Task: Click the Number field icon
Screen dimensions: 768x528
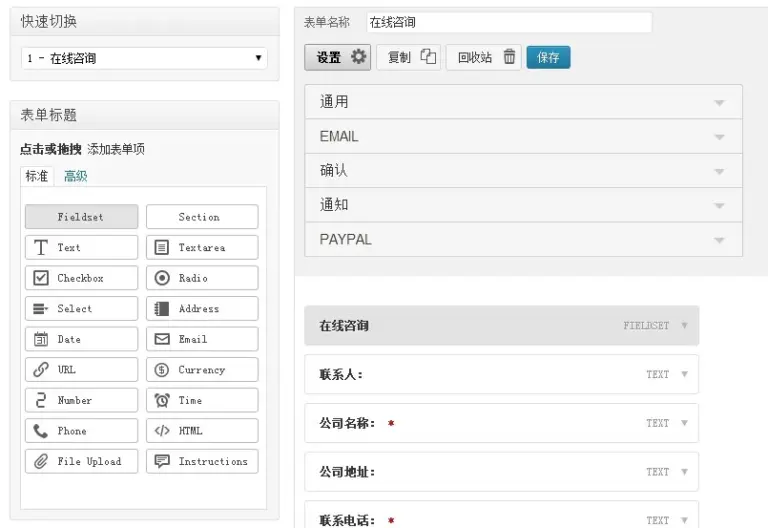Action: coord(41,400)
